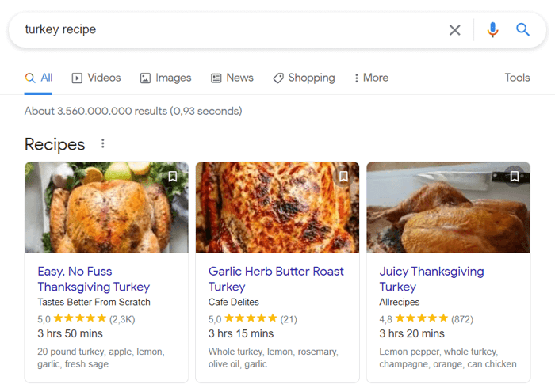Expand the More search filters menu
Viewport: 555px width, 392px height.
pos(370,78)
